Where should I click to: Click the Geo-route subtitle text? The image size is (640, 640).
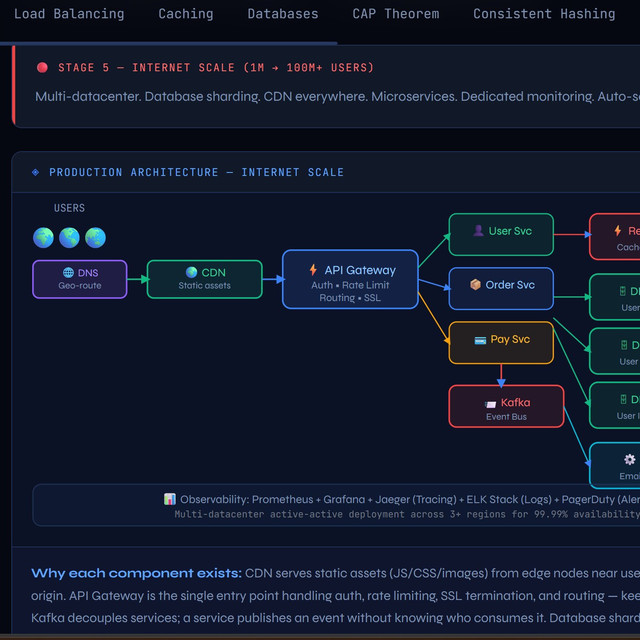click(80, 286)
